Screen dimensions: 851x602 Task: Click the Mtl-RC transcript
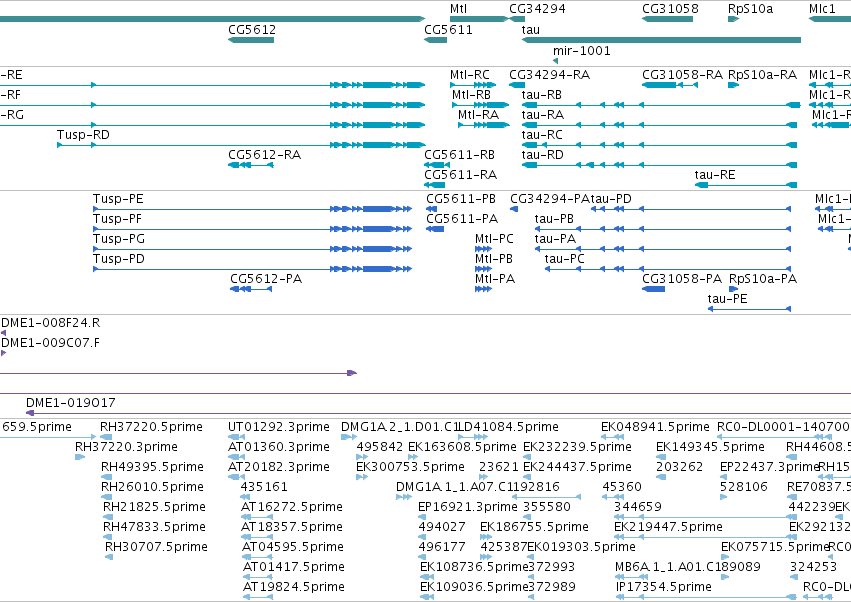pyautogui.click(x=473, y=85)
